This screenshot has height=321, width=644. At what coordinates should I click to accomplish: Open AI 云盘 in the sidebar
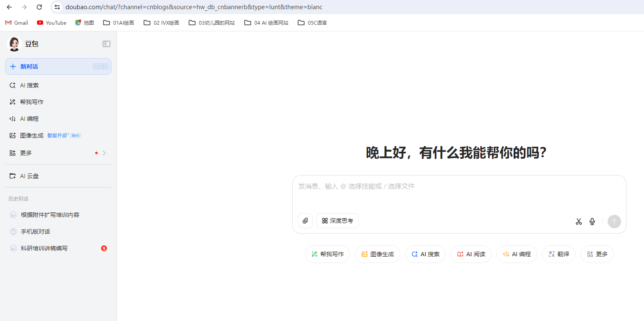point(58,176)
